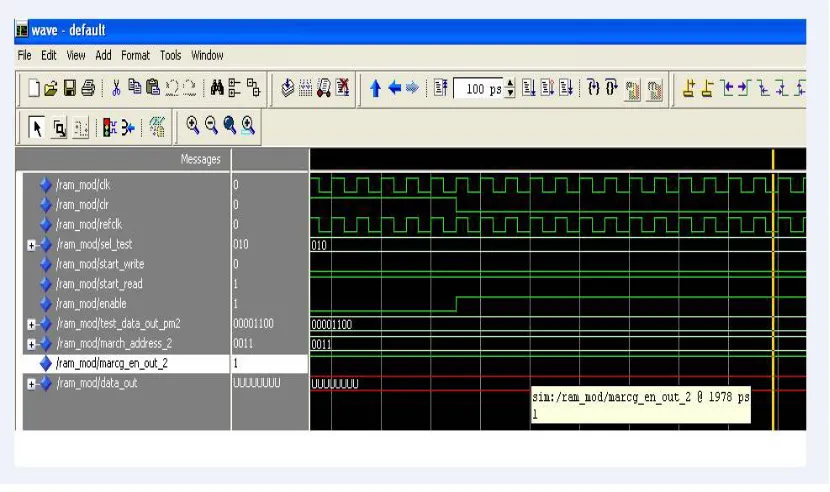Open the Edit menu
This screenshot has width=830, height=492.
[49, 55]
